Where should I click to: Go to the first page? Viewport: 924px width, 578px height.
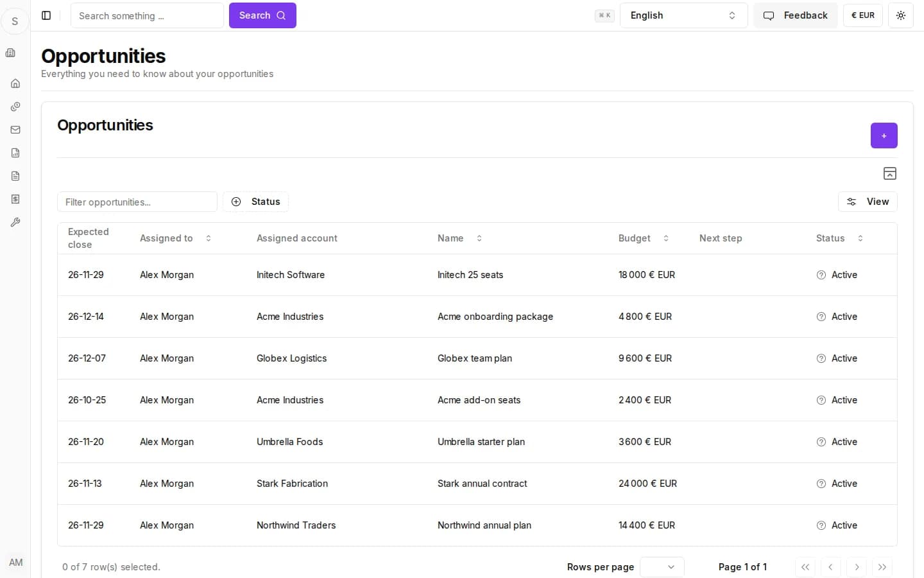tap(805, 567)
